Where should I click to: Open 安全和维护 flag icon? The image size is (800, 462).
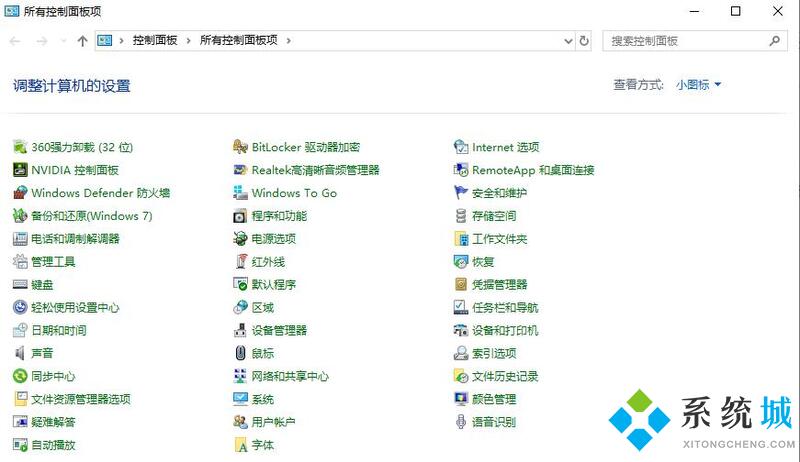461,193
